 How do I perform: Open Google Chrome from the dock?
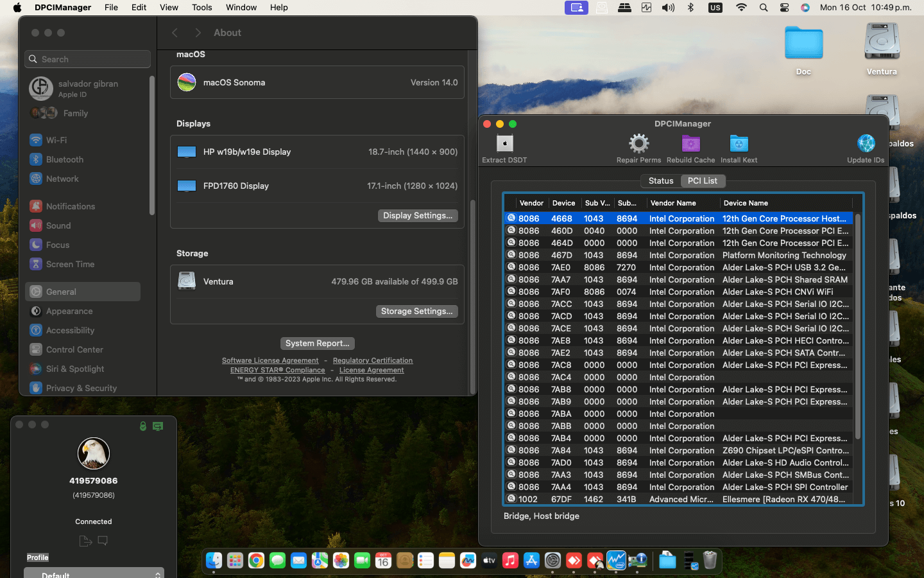coord(256,561)
